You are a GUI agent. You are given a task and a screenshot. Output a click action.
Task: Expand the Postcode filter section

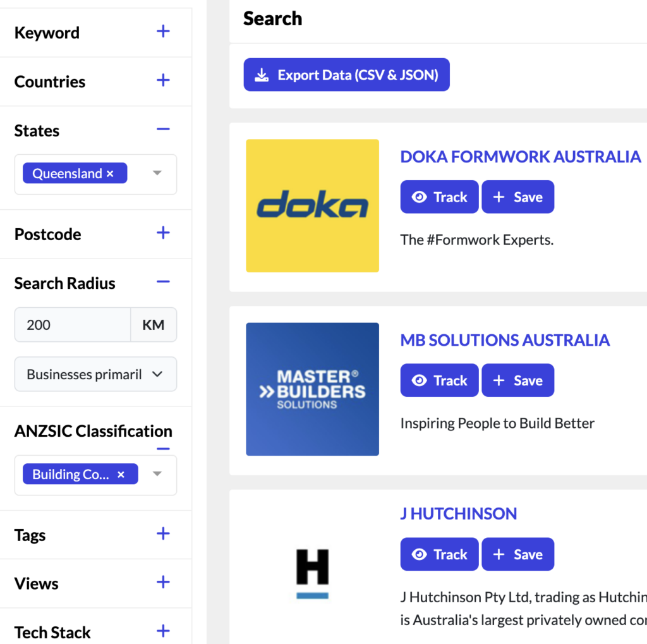[x=163, y=233]
